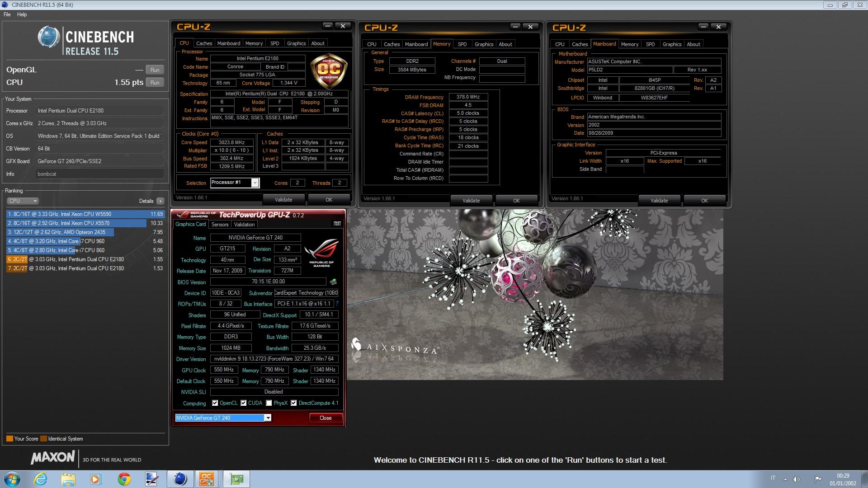Open Graphics tab in CPU-Z Mainboard window
This screenshot has width=868, height=488.
click(672, 44)
